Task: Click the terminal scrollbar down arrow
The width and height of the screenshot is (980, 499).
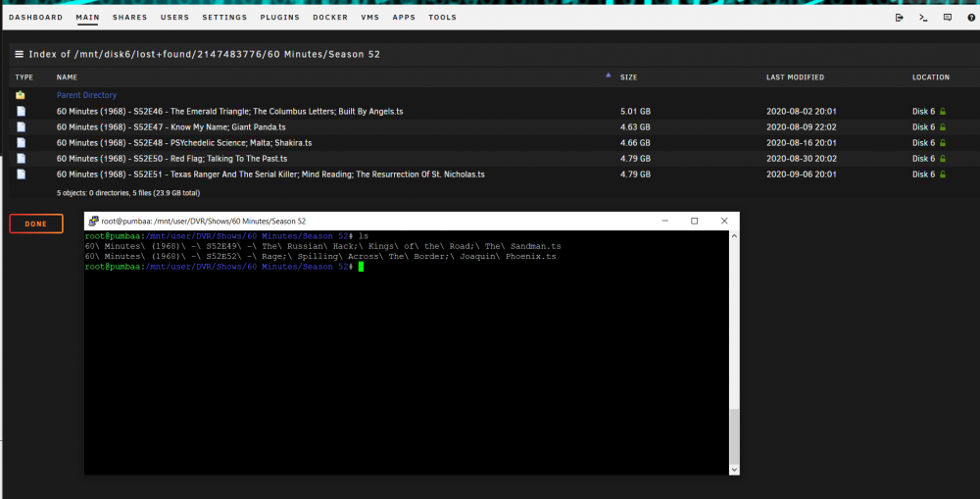Action: coord(734,470)
